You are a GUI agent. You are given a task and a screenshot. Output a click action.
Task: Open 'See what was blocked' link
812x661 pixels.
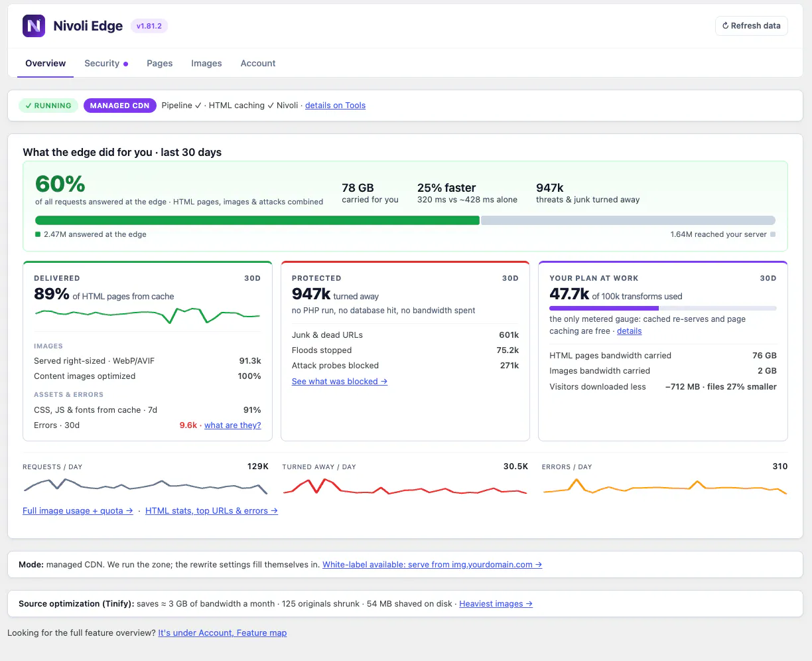coord(340,382)
